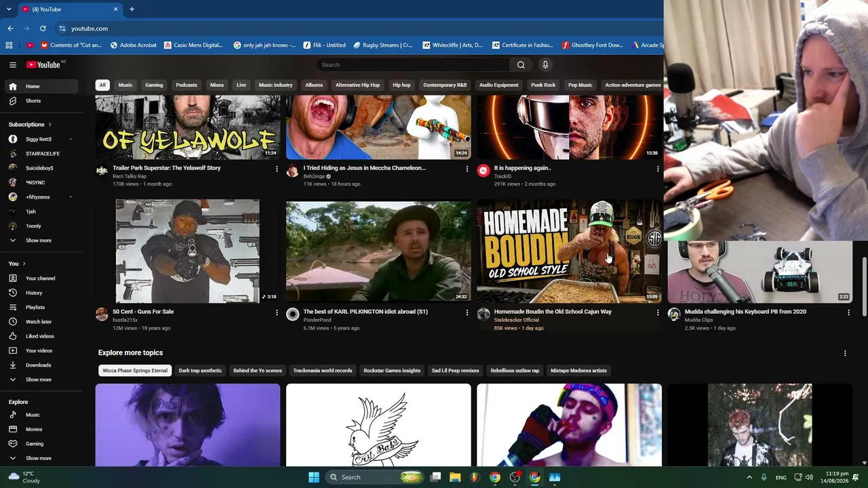Select the Mixes filter chip

[x=217, y=85]
